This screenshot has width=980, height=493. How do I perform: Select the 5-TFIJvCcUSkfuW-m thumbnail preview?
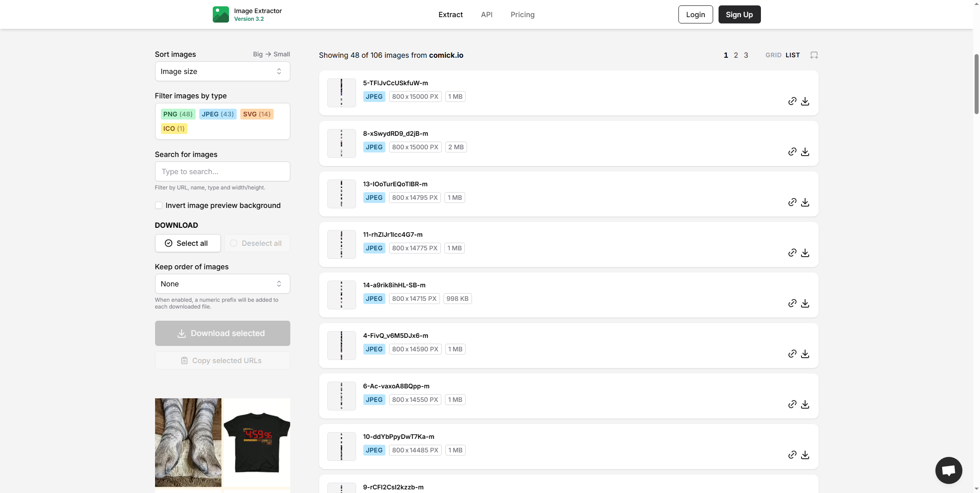tap(341, 93)
